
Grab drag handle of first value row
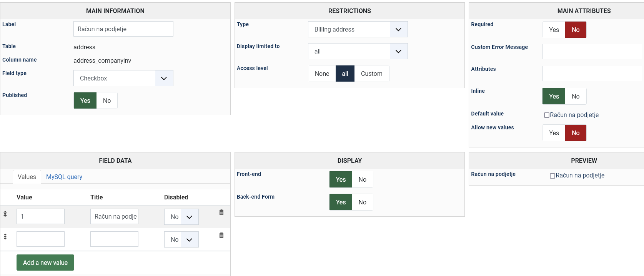pyautogui.click(x=5, y=214)
